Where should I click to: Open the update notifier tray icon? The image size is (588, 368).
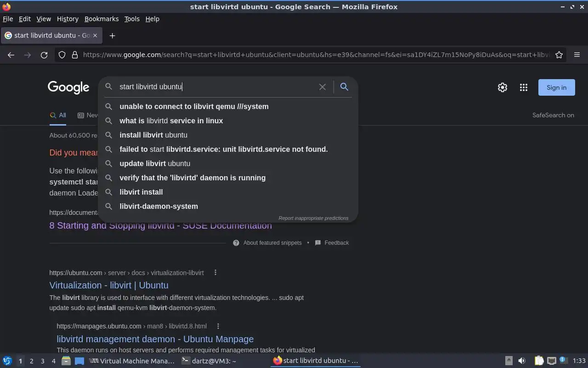pyautogui.click(x=564, y=360)
